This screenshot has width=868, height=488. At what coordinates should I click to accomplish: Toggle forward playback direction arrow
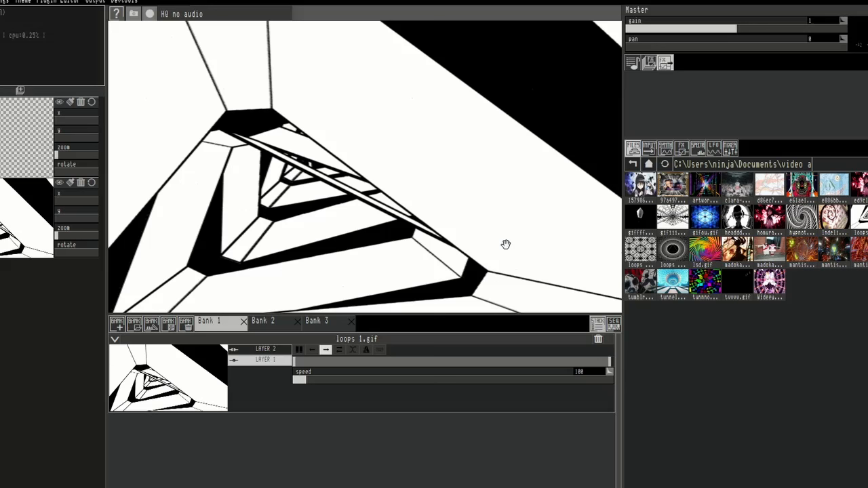(x=325, y=350)
